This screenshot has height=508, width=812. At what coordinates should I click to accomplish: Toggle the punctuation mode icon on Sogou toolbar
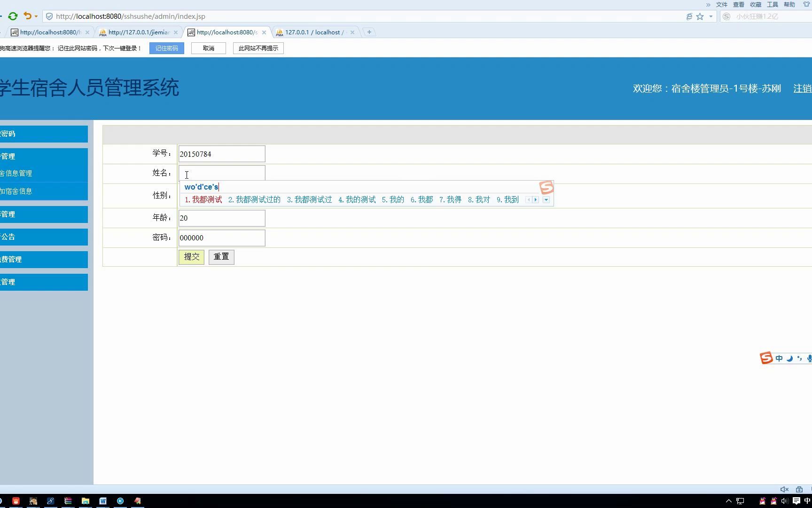point(799,358)
